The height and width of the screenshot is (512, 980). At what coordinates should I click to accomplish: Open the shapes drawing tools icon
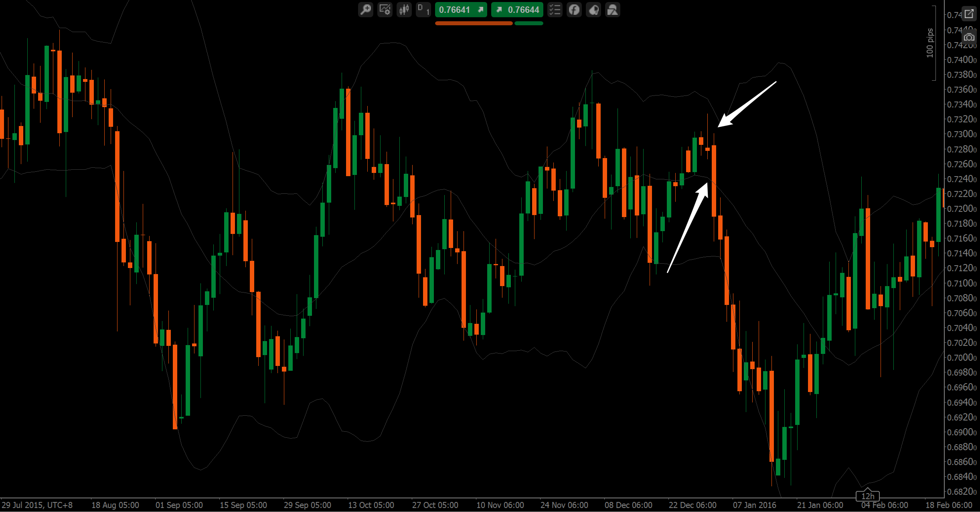(613, 10)
